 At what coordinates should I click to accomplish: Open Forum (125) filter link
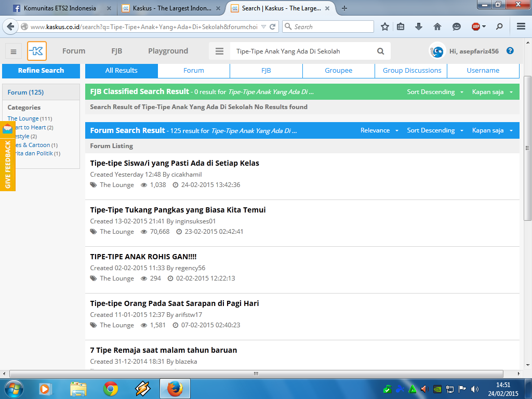point(25,92)
